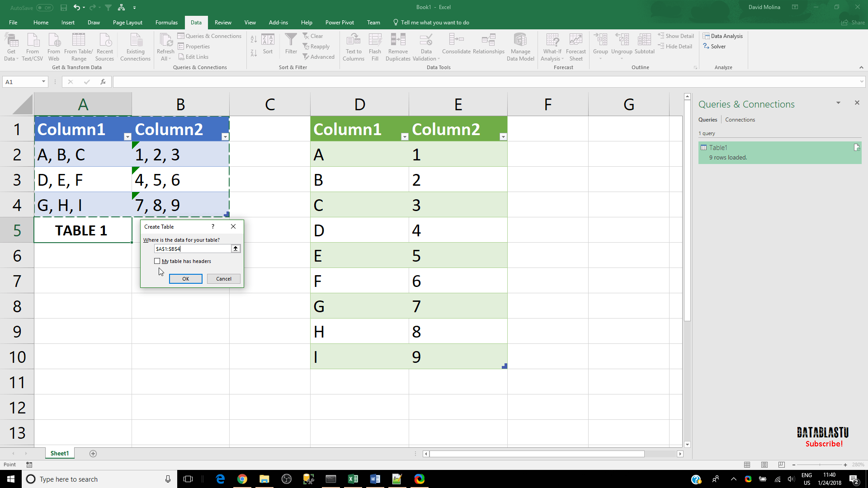Click zoom in plus button
Screen dimensions: 868x488
(845, 465)
